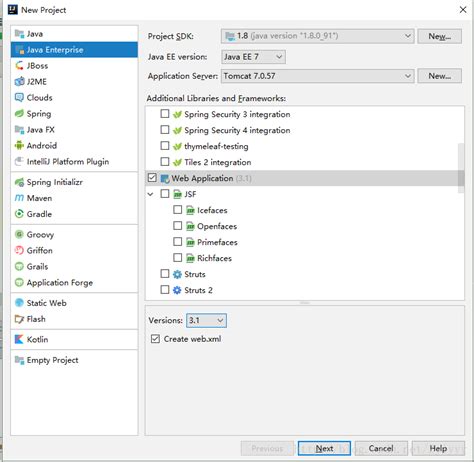The height and width of the screenshot is (462, 474).
Task: Select Kotlin project type
Action: click(x=74, y=339)
